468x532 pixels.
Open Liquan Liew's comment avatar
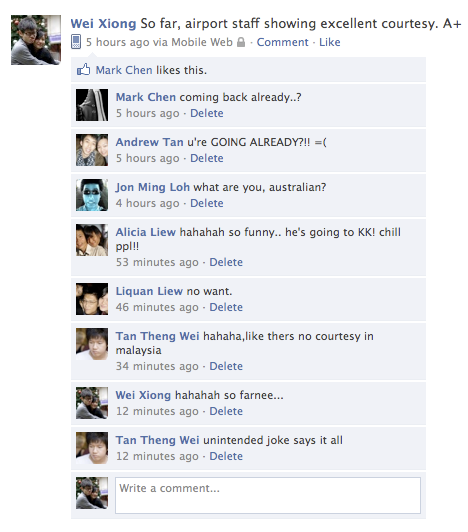(x=92, y=299)
